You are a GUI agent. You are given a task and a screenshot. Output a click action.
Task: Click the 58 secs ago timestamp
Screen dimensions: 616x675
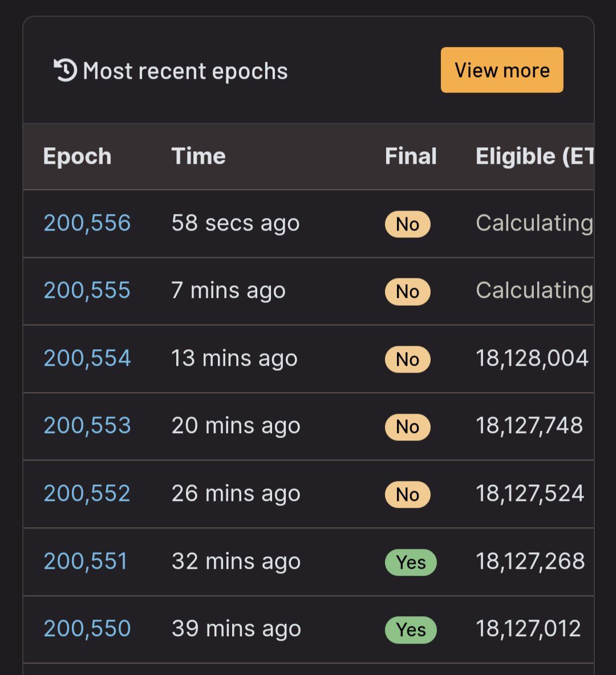click(235, 223)
